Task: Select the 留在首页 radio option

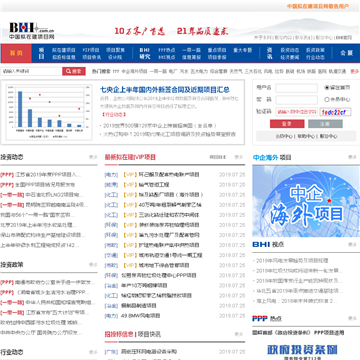Action: click(327, 88)
